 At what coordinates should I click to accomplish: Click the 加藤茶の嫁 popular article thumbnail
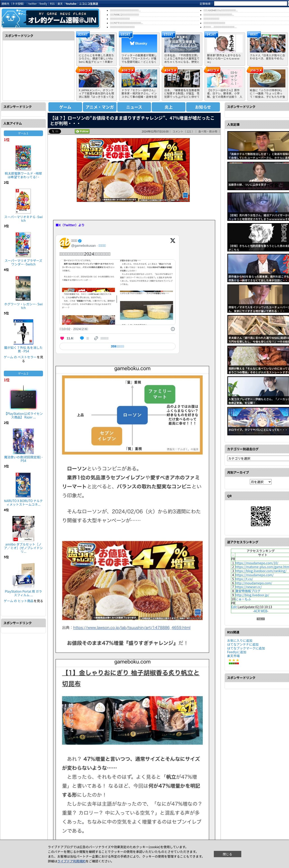[258, 176]
